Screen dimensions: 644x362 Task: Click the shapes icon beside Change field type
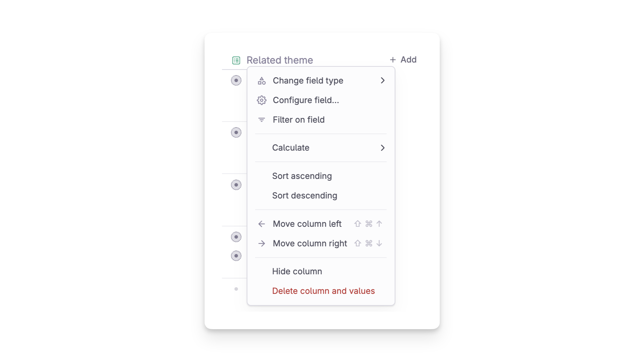(262, 81)
